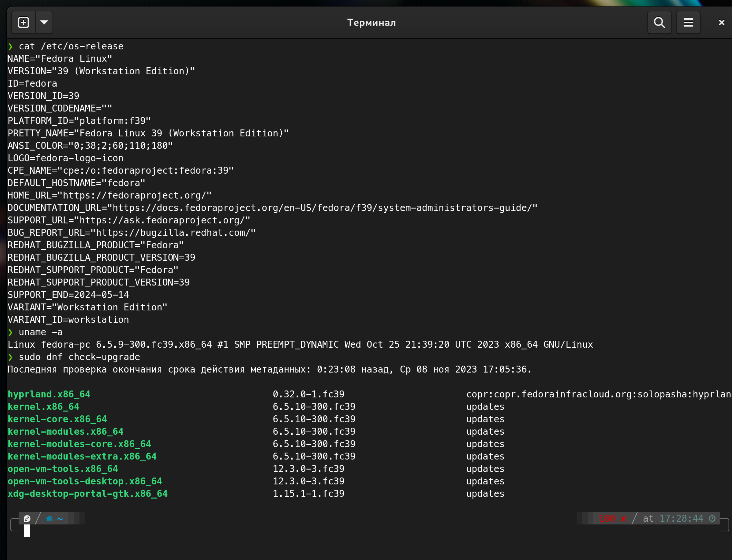Click the ANSI_COLOR line
The height and width of the screenshot is (560, 732).
pos(90,146)
